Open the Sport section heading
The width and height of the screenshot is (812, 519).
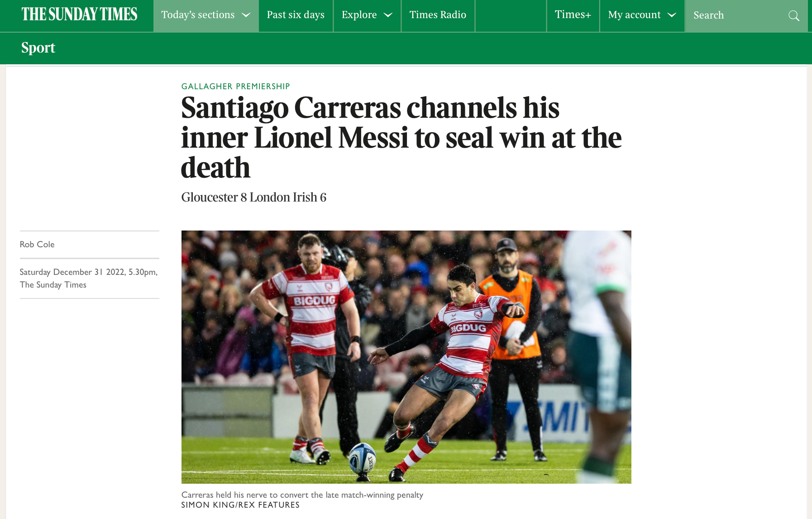click(38, 48)
